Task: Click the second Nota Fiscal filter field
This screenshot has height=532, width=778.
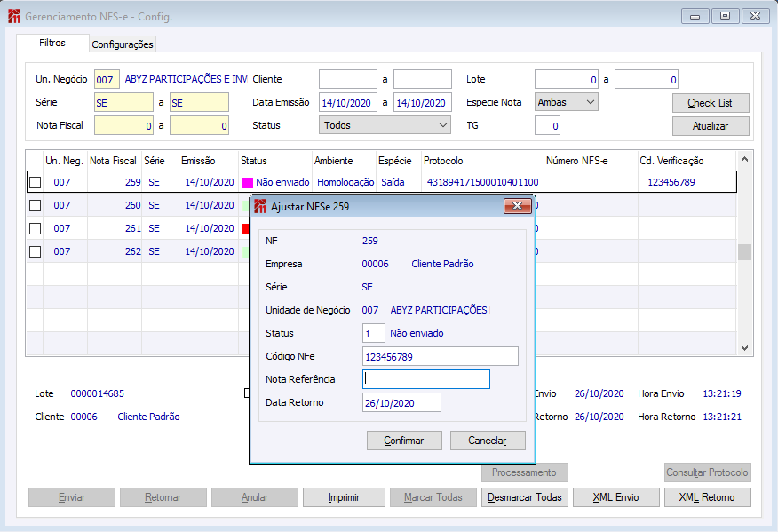Action: point(199,125)
